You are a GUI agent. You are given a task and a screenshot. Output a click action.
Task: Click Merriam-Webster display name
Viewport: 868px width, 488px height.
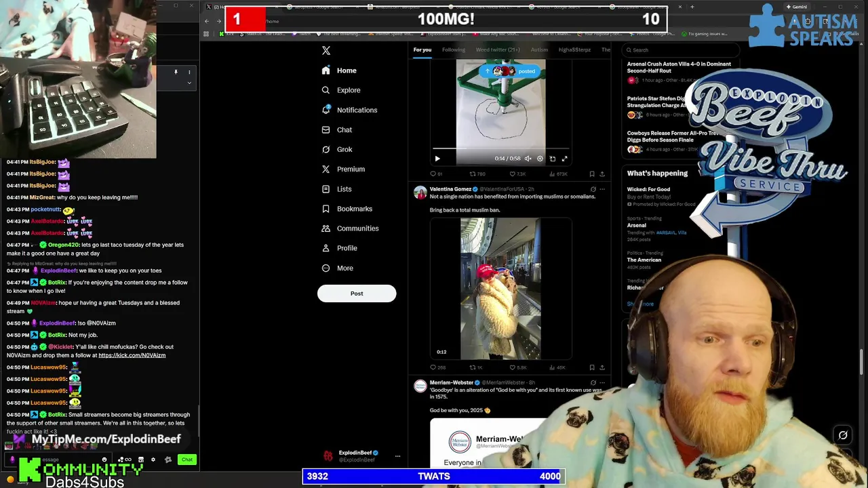(452, 382)
